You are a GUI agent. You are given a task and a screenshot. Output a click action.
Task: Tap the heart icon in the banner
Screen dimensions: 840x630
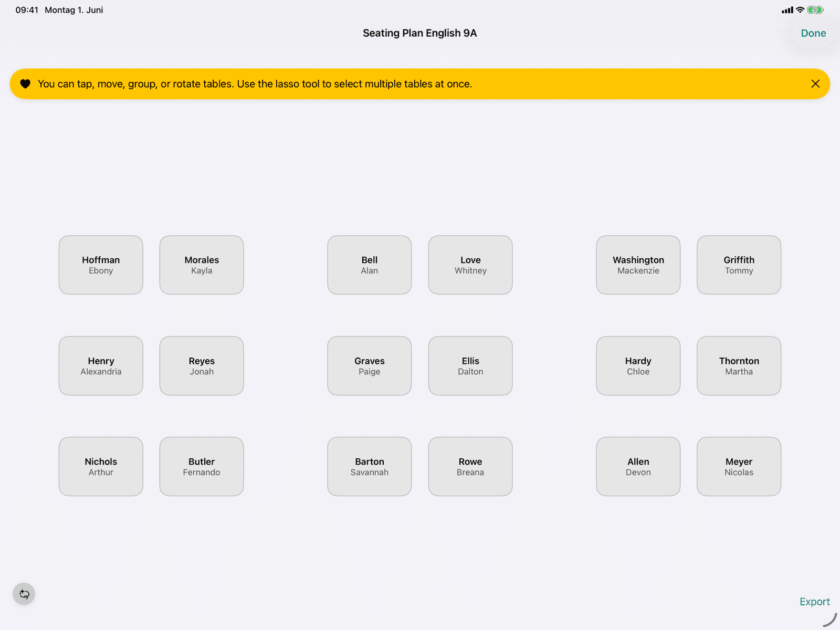[x=25, y=84]
